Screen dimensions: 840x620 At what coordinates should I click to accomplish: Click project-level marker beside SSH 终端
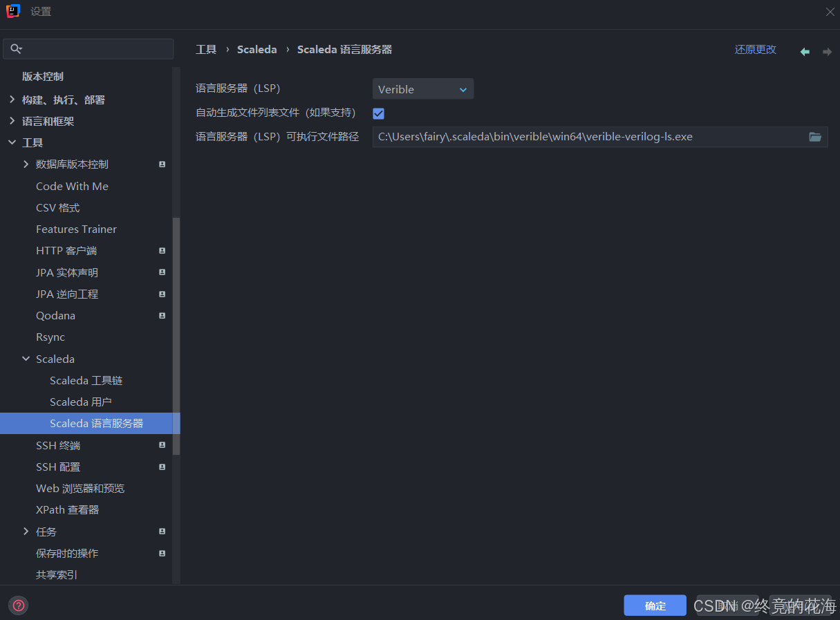(162, 445)
